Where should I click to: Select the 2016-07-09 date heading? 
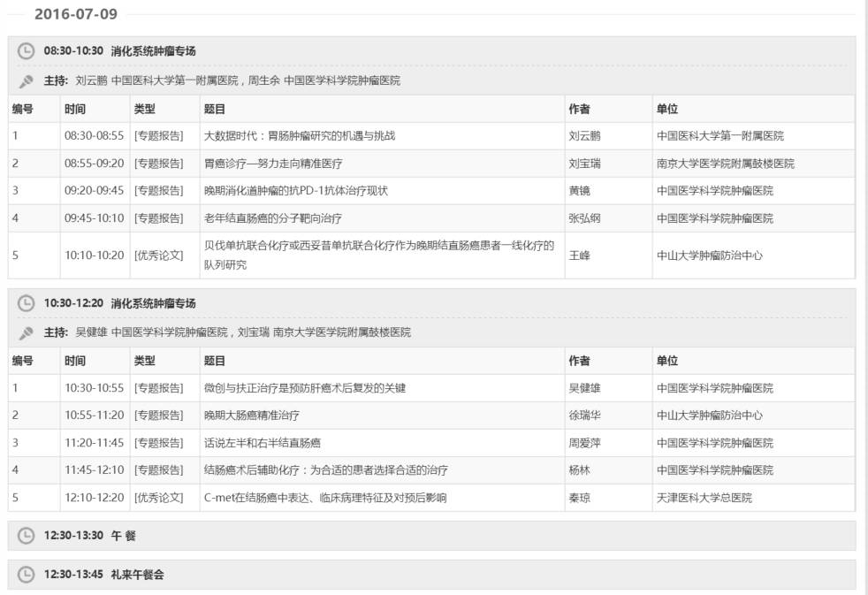pos(76,14)
